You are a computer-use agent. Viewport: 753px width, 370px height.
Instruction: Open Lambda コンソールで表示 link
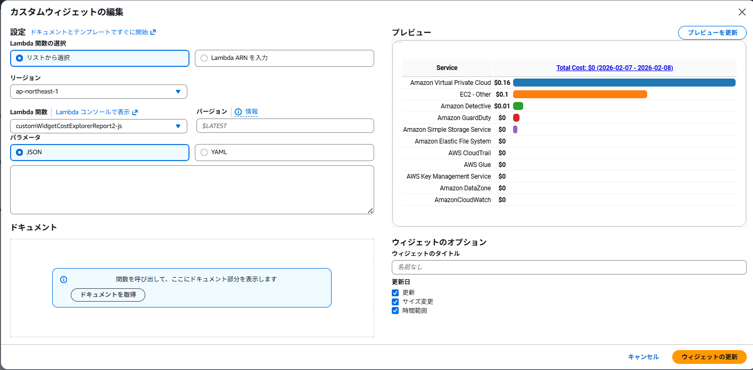pyautogui.click(x=97, y=112)
